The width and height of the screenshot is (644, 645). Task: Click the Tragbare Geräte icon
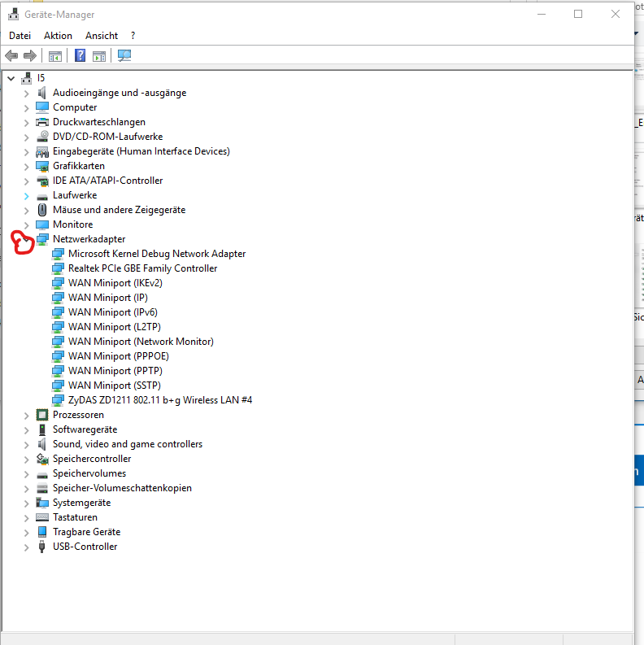42,532
